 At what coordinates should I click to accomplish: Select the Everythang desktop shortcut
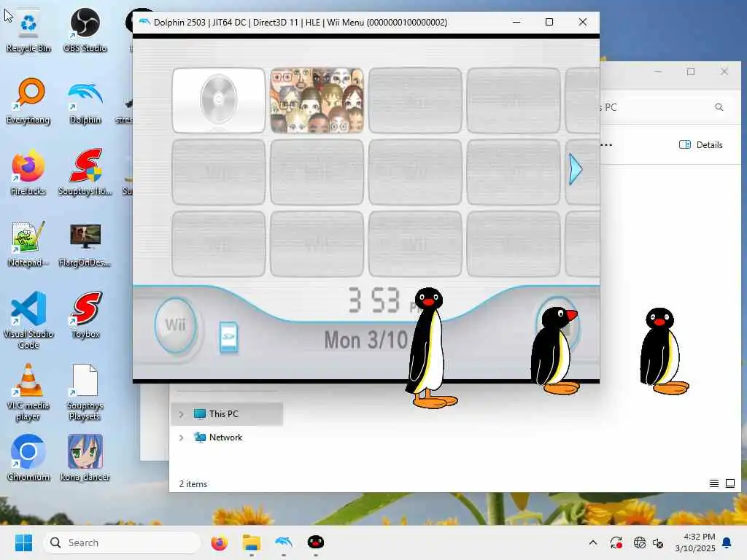pos(28,101)
